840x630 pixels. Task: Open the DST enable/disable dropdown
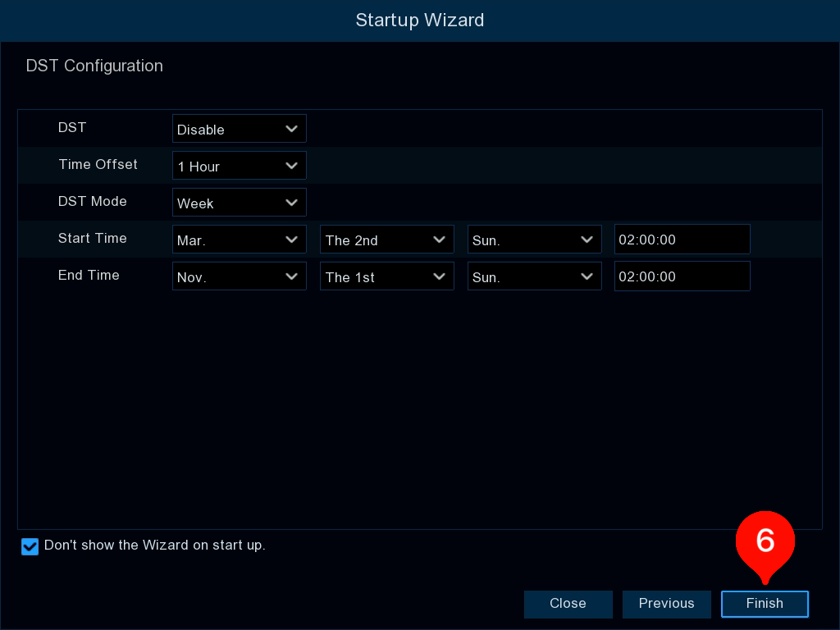[x=239, y=129]
